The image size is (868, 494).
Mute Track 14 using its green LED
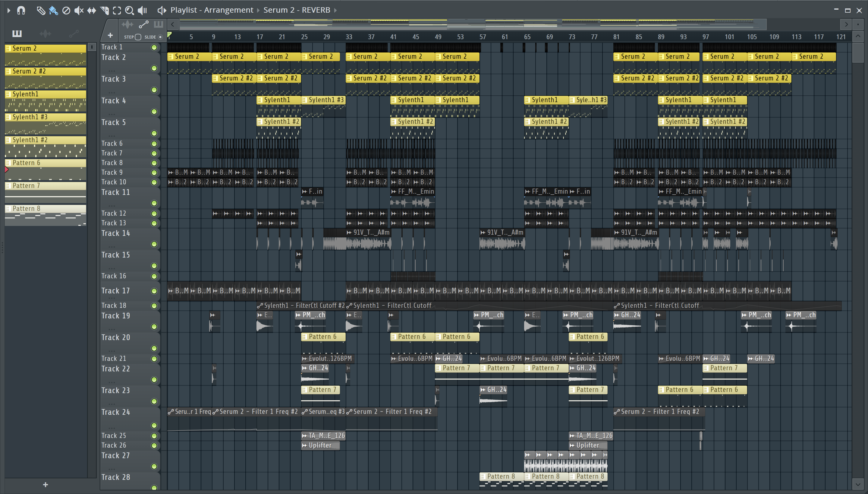pos(154,244)
